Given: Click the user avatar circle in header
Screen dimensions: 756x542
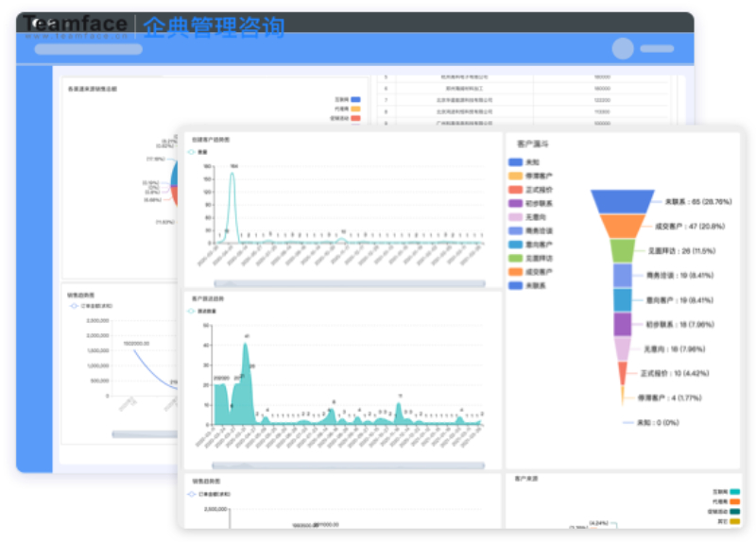Looking at the screenshot, I should coord(623,49).
